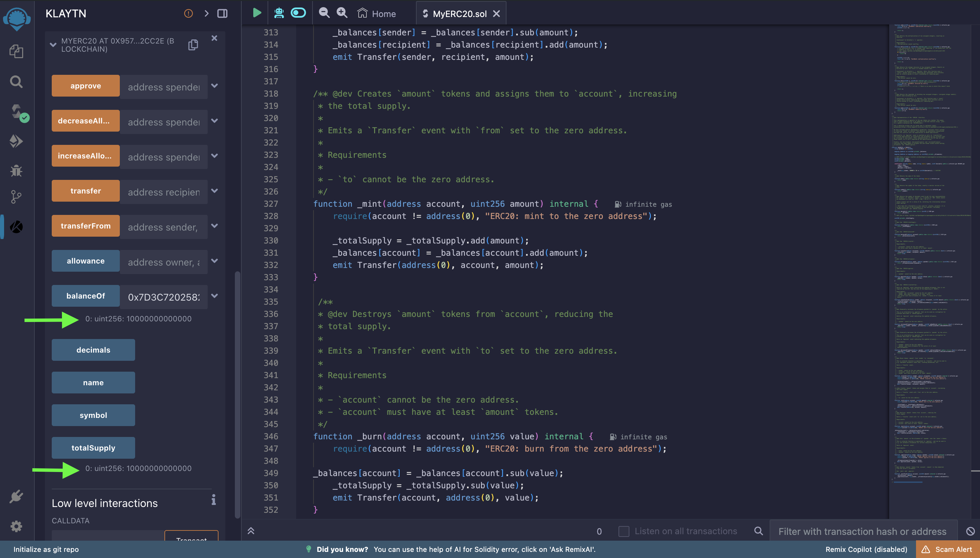Screen dimensions: 980x558
Task: Open the File explorer sidebar icon
Action: [x=16, y=51]
